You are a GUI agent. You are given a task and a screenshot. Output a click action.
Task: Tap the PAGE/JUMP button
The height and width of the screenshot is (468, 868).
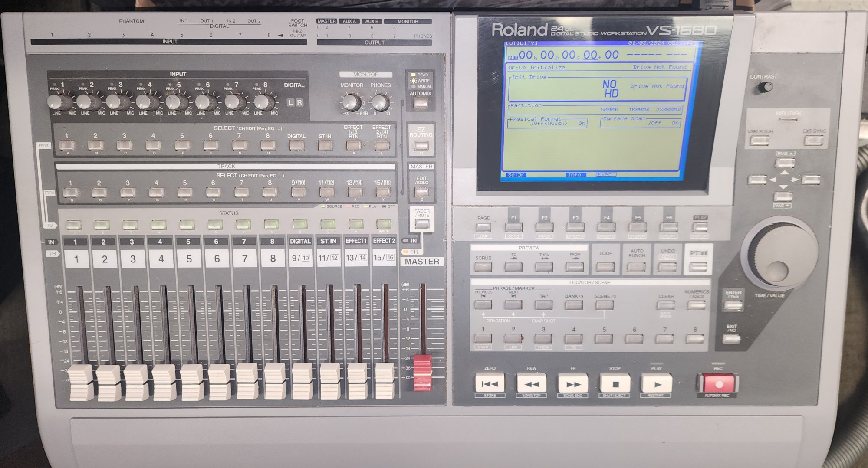(x=483, y=227)
